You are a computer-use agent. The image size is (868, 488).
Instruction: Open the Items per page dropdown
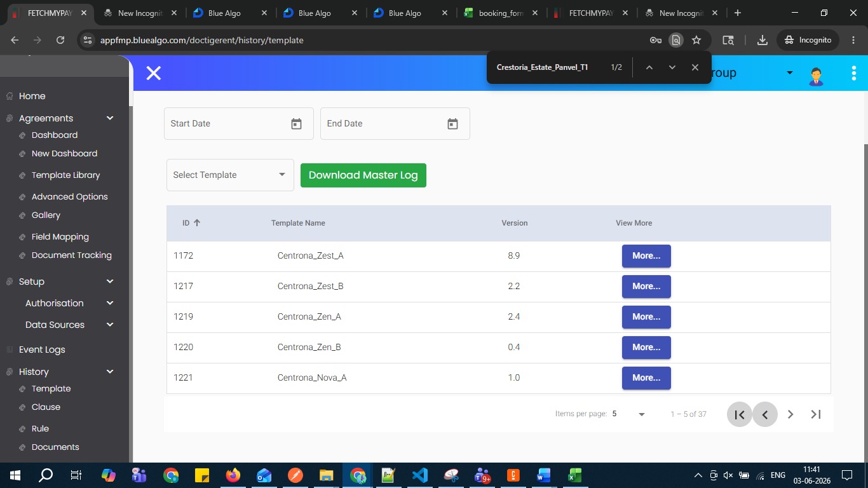pyautogui.click(x=628, y=414)
